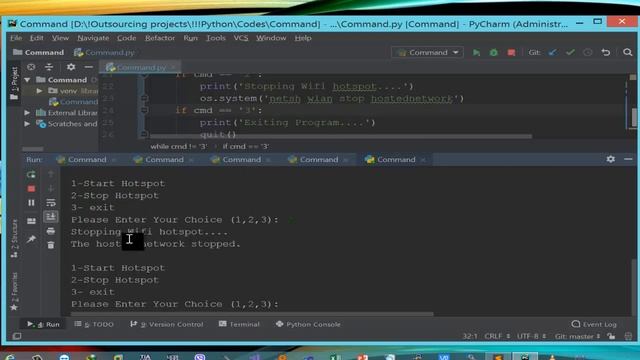The image size is (640, 360).
Task: Revert changes using the undo arrow icon
Action: pyautogui.click(x=606, y=53)
